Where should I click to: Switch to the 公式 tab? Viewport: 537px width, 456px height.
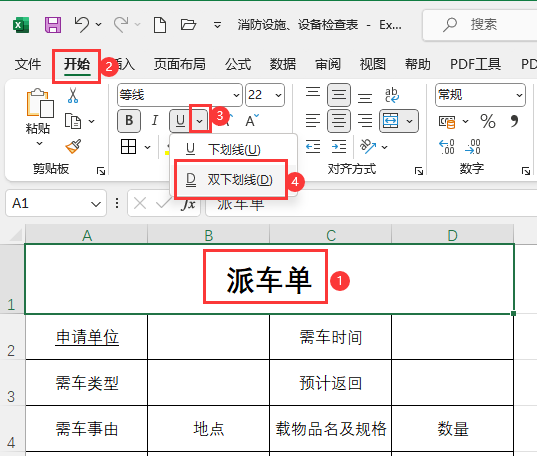[238, 64]
